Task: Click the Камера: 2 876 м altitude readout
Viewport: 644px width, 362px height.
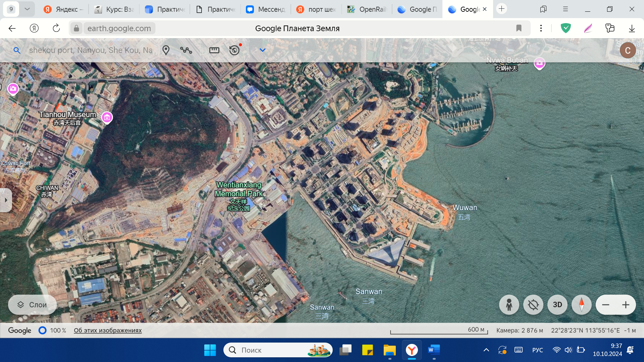Action: click(x=520, y=330)
